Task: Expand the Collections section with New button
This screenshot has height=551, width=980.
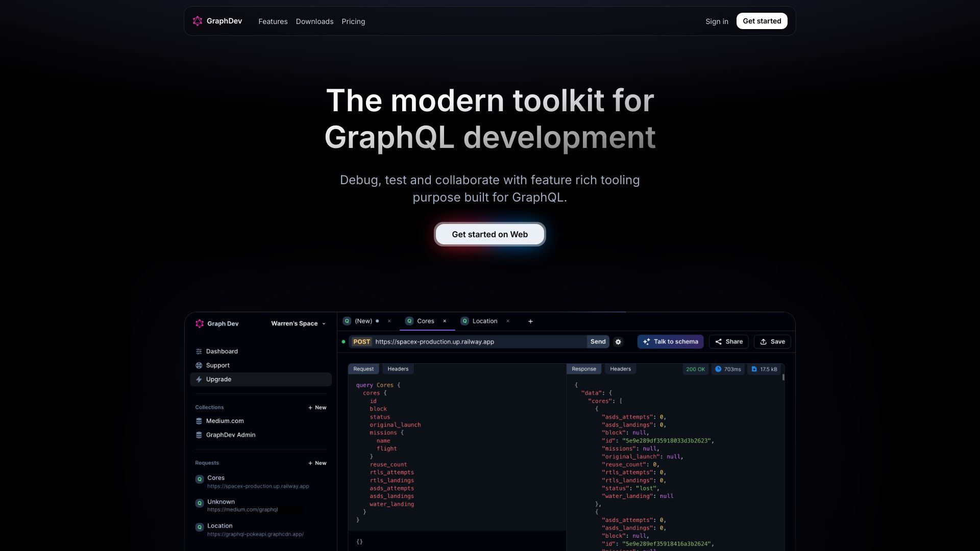Action: point(316,407)
